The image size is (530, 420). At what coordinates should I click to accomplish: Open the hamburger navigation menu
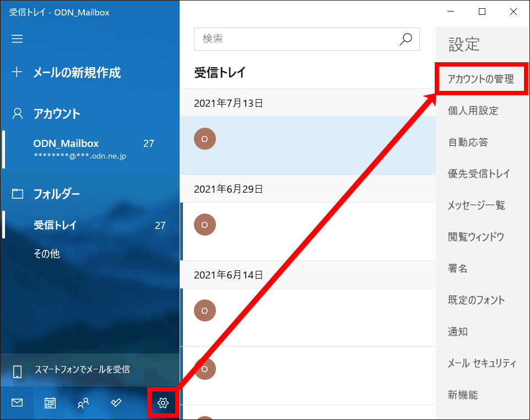click(17, 39)
